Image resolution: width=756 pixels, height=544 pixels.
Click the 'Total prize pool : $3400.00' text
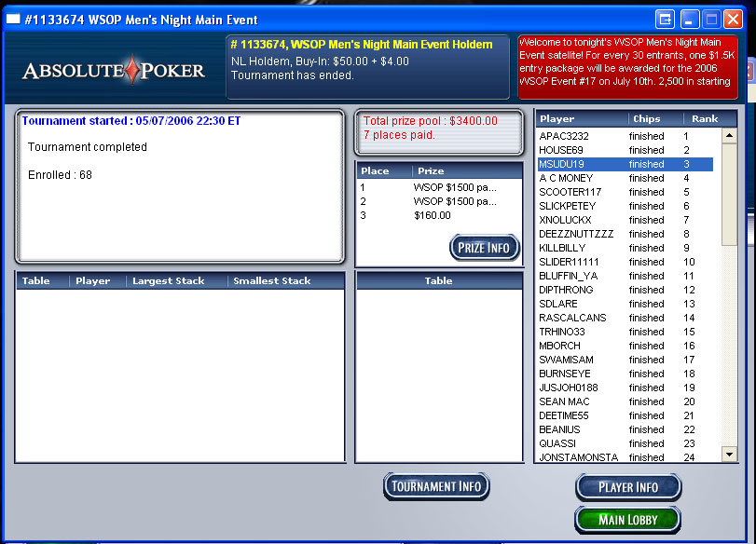point(430,121)
